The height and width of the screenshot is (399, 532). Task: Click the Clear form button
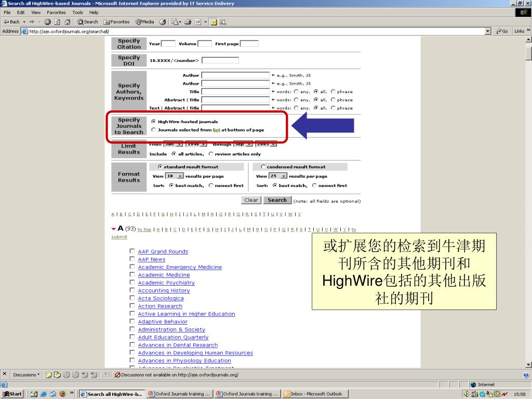251,200
